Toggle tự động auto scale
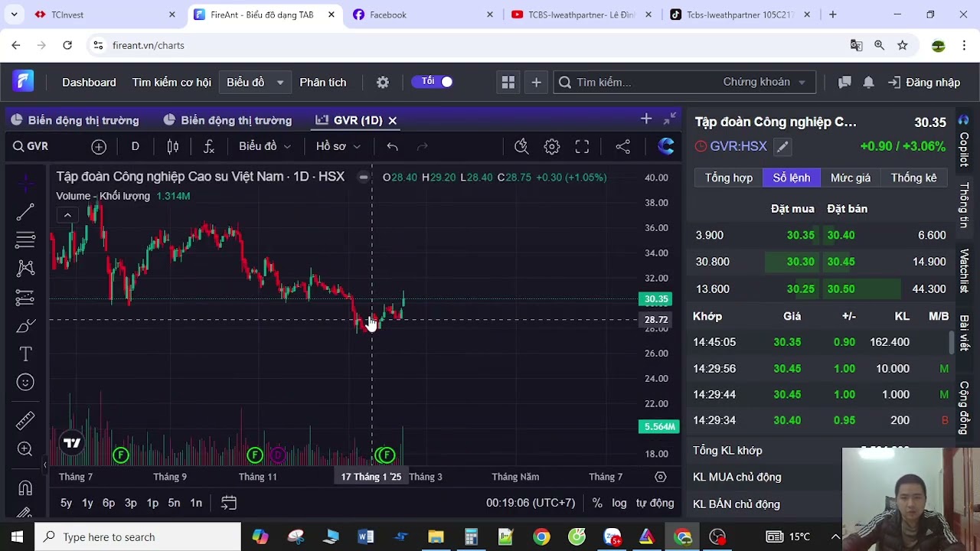Screen dimensions: 980x551 655,503
